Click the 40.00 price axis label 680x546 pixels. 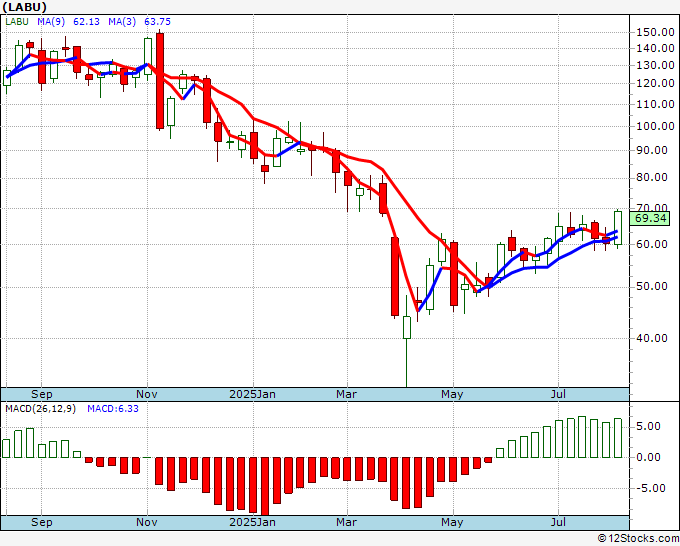(x=652, y=338)
